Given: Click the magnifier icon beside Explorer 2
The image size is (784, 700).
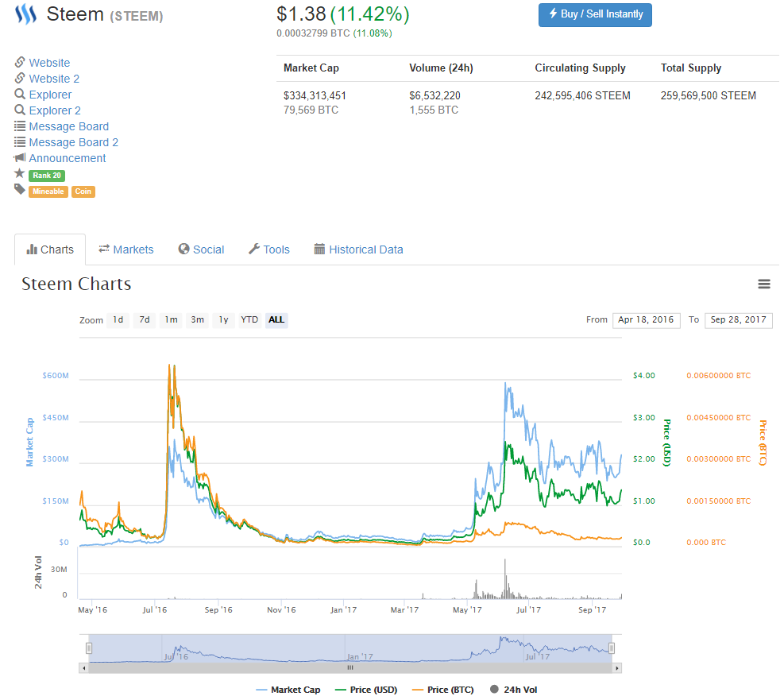Looking at the screenshot, I should tap(20, 110).
